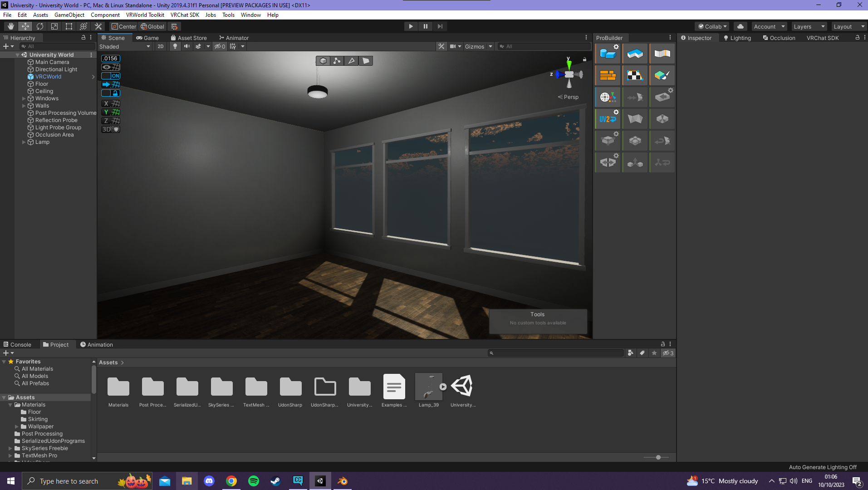Click the Play button

pyautogui.click(x=411, y=26)
